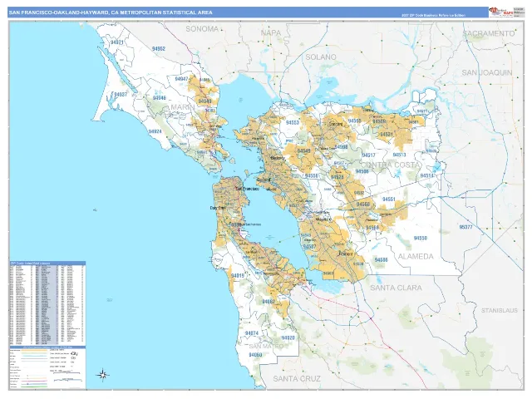Click the Fremont city label
The width and height of the screenshot is (532, 399).
[x=346, y=254]
